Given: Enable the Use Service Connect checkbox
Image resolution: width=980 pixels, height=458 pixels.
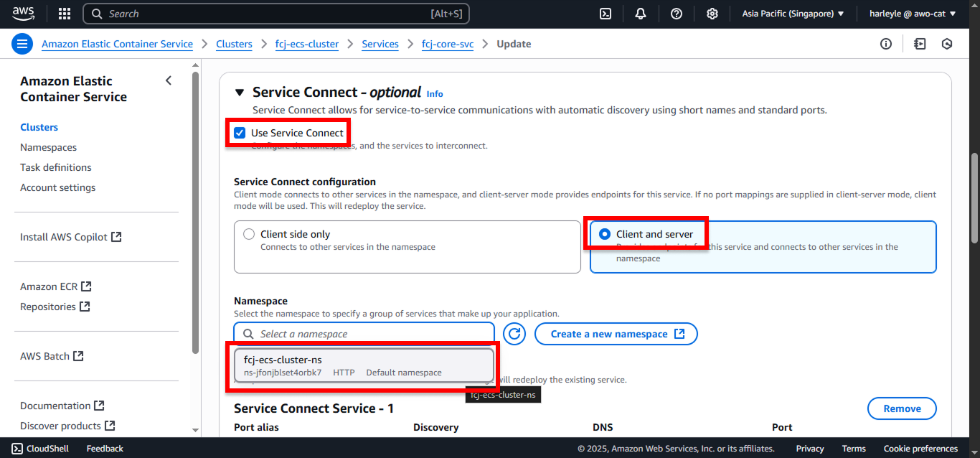Looking at the screenshot, I should click(x=240, y=133).
